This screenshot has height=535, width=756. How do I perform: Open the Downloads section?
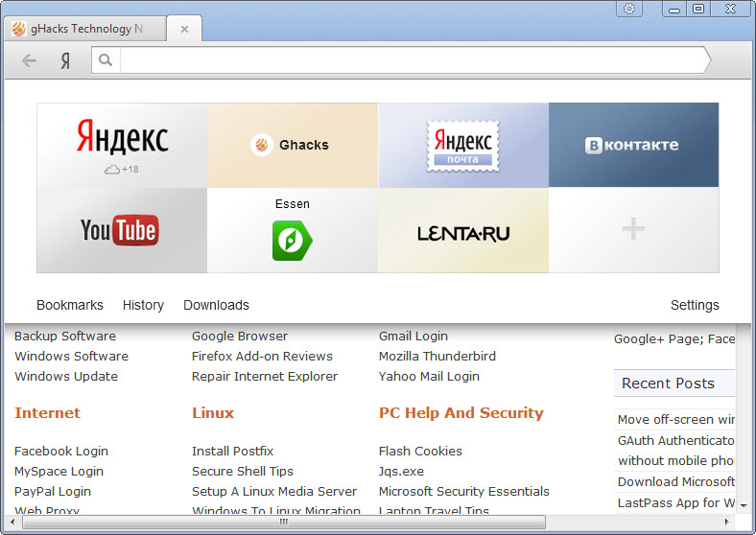tap(216, 305)
